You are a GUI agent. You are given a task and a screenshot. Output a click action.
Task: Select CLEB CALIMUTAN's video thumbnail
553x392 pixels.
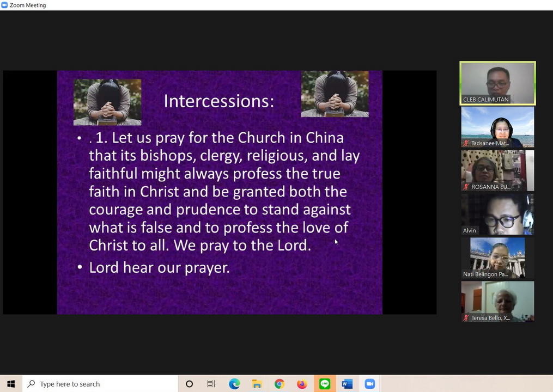[x=497, y=83]
